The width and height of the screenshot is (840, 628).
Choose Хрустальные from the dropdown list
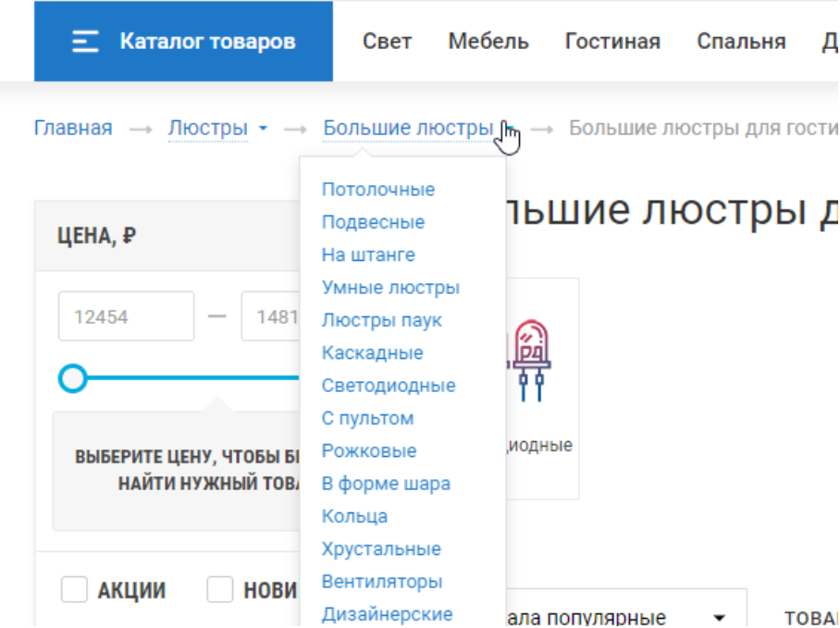coord(381,549)
